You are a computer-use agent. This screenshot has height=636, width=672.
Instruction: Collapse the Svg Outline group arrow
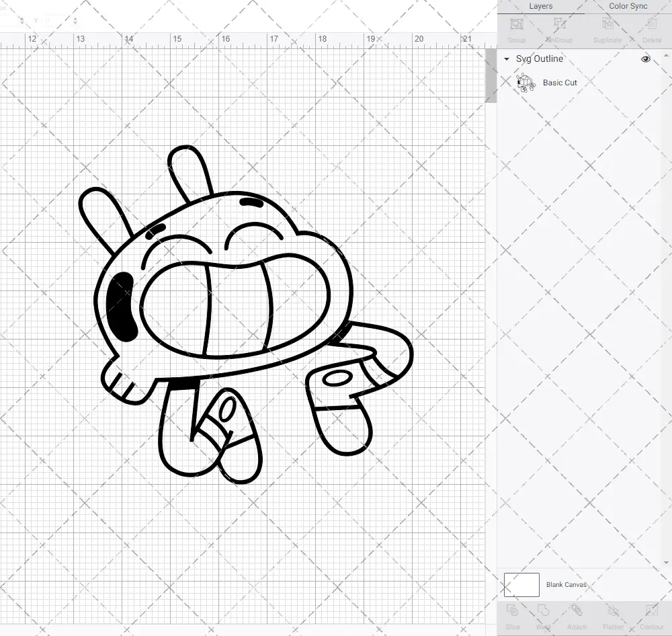[507, 59]
